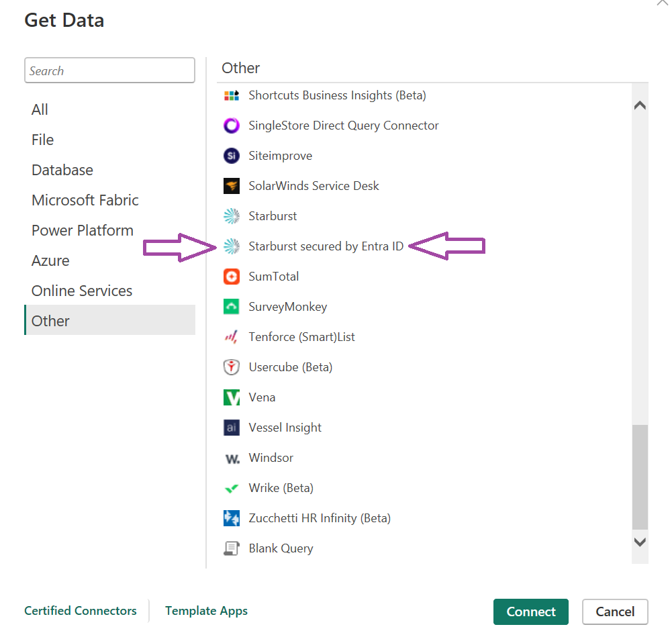
Task: Open the Template Apps link
Action: (x=207, y=611)
